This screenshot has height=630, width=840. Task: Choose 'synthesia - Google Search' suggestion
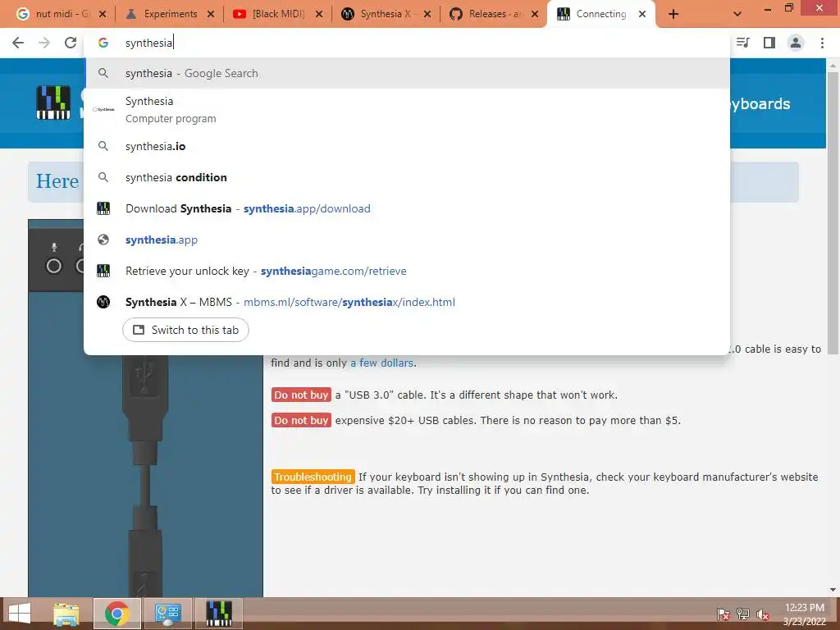coord(407,73)
